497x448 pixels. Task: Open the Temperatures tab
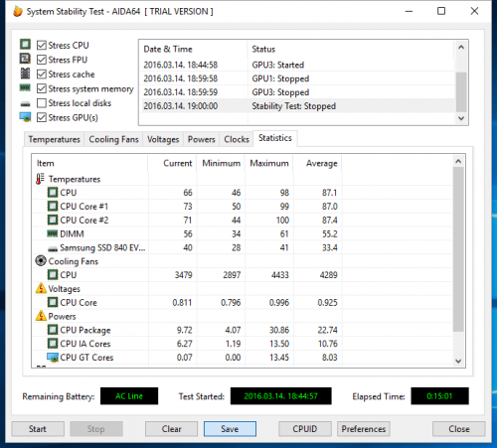tap(54, 139)
